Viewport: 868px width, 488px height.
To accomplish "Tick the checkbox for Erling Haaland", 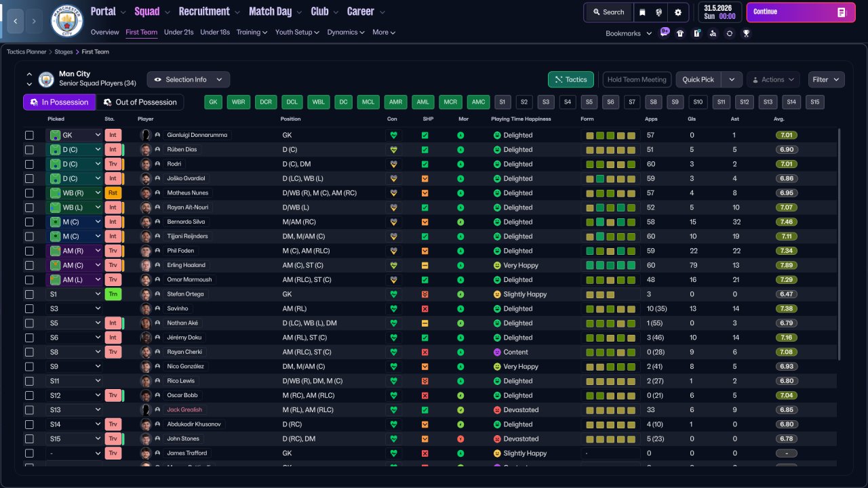I will (29, 265).
